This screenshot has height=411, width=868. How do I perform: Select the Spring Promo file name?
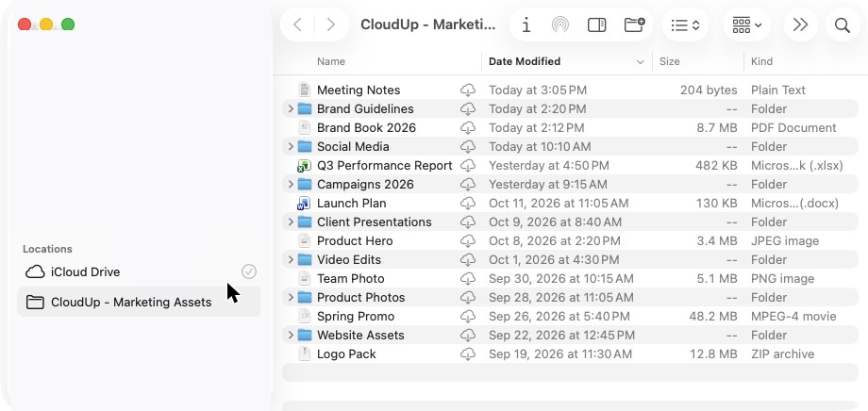click(x=356, y=317)
